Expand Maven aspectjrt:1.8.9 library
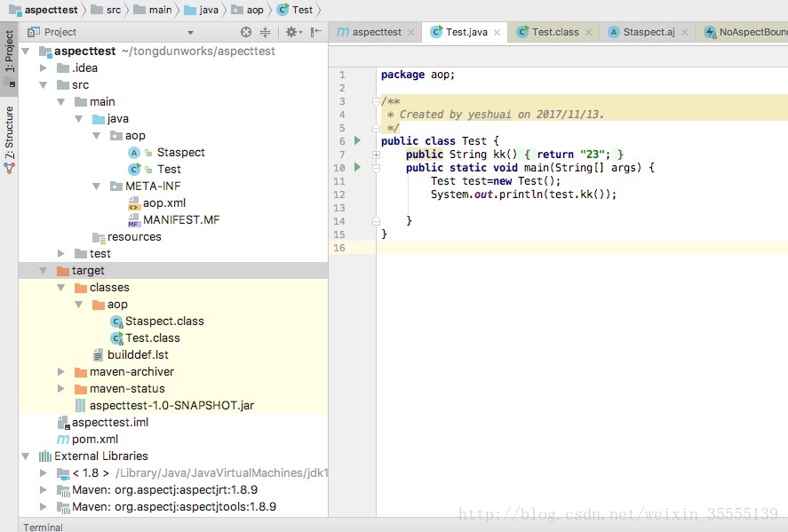The image size is (788, 532). tap(44, 489)
